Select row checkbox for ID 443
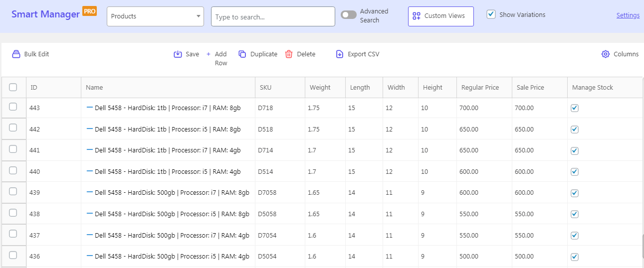This screenshot has width=644, height=268. point(13,107)
